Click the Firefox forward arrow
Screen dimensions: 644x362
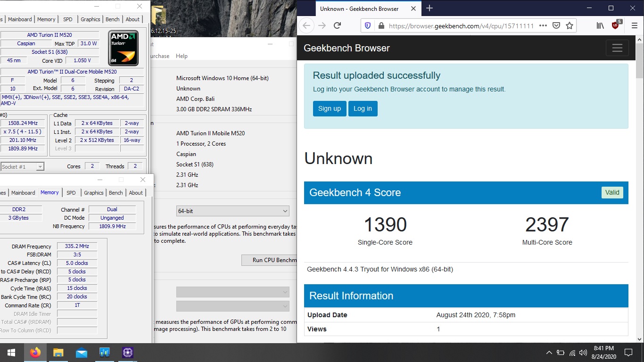[322, 25]
